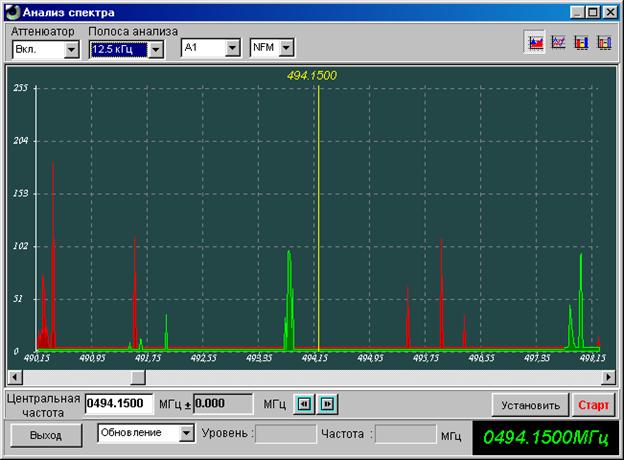The height and width of the screenshot is (460, 624).
Task: Click the scrollbar right arrow under spectrum
Action: click(608, 377)
